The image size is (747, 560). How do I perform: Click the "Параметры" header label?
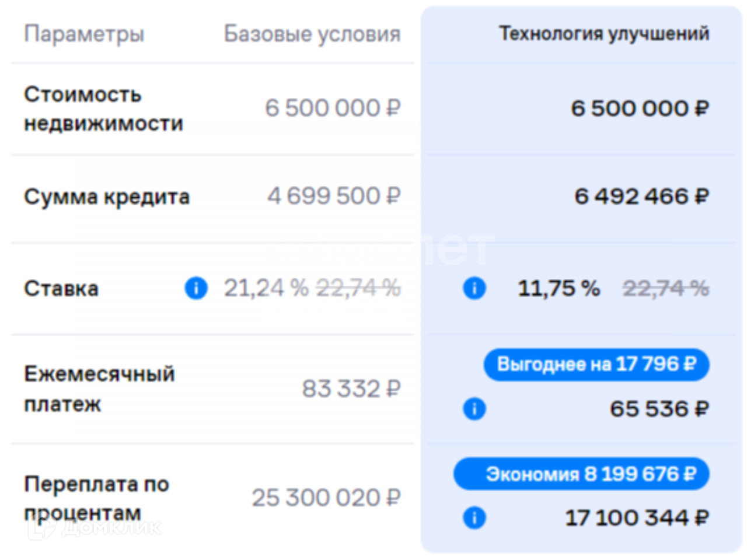84,34
